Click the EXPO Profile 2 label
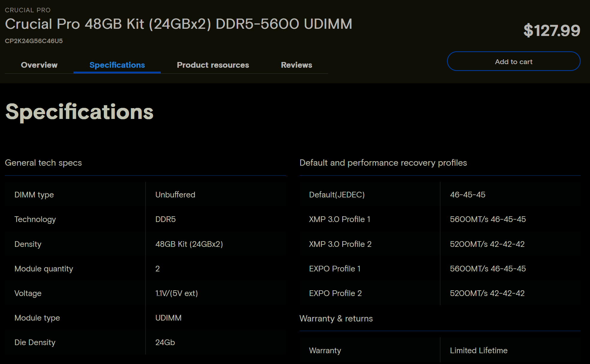 click(x=335, y=293)
